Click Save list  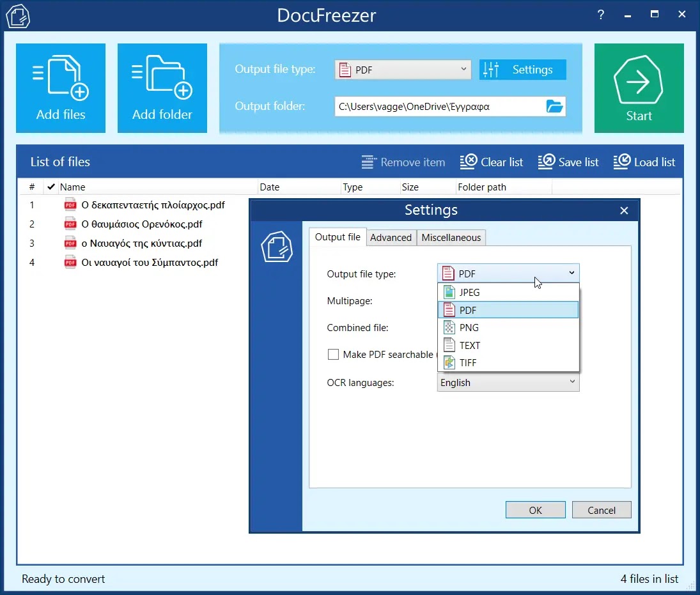568,162
